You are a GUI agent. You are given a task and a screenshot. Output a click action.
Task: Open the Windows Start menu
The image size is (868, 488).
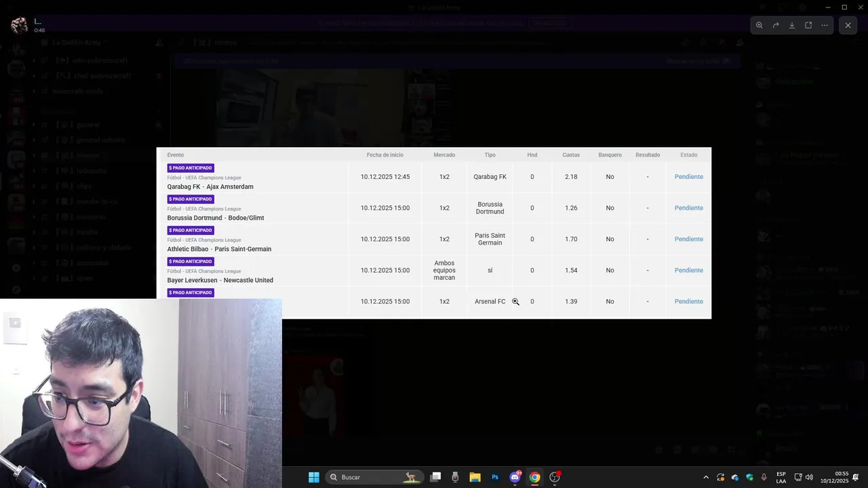314,477
